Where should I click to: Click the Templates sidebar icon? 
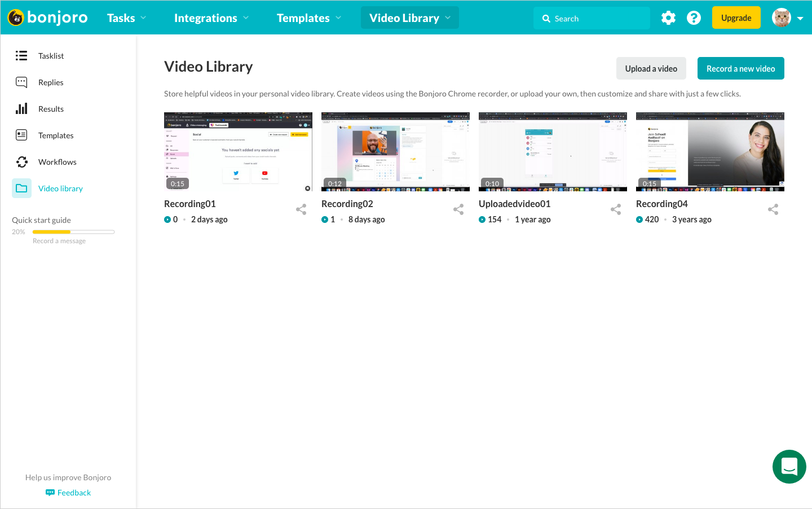21,135
